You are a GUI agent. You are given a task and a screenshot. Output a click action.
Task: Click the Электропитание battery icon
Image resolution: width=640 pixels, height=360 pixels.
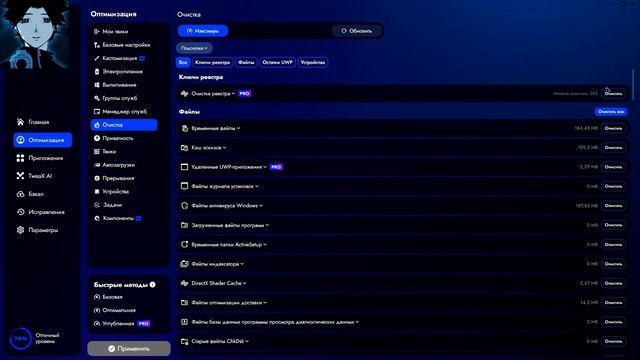coord(97,71)
